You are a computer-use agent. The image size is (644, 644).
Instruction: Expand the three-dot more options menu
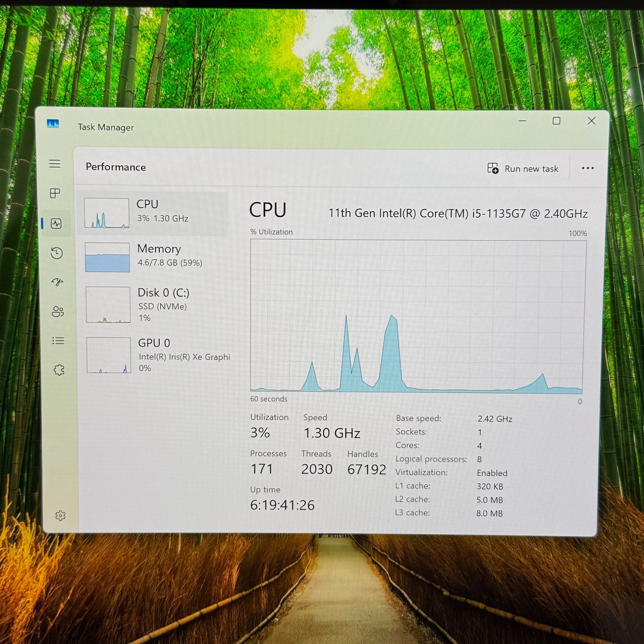coord(587,168)
